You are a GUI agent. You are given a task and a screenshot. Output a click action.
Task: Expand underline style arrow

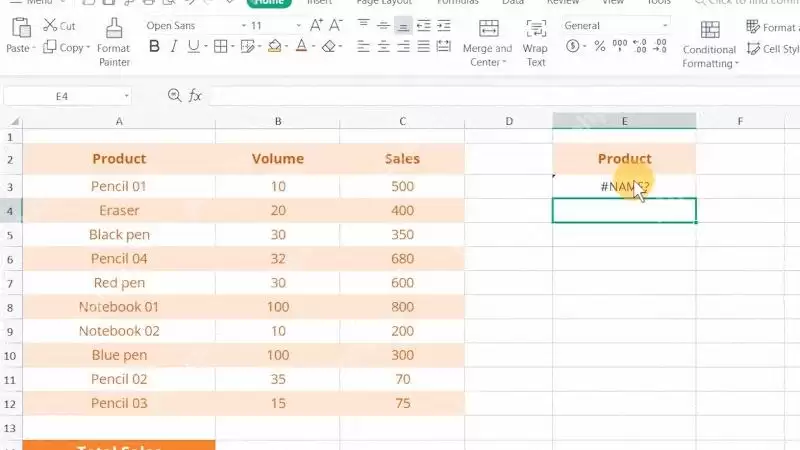[206, 47]
